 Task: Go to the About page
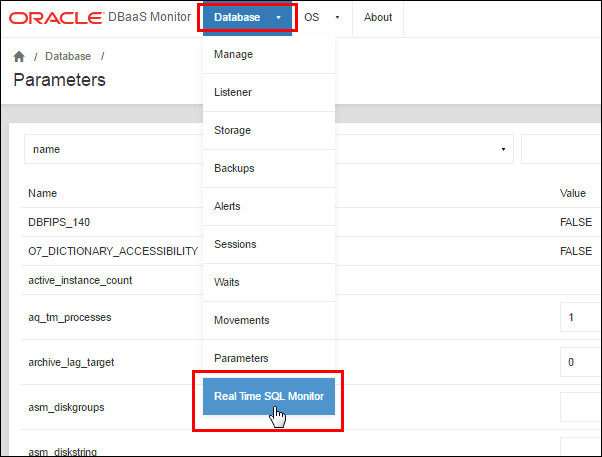[378, 17]
